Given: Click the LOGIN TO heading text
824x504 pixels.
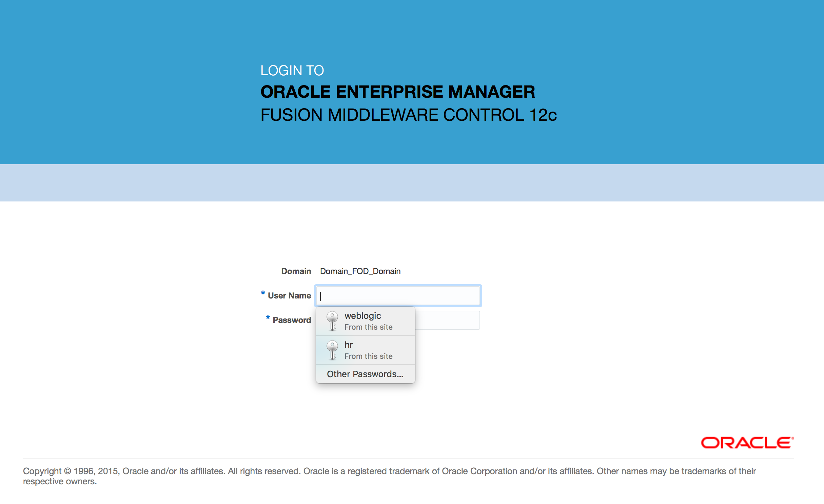Looking at the screenshot, I should click(292, 71).
